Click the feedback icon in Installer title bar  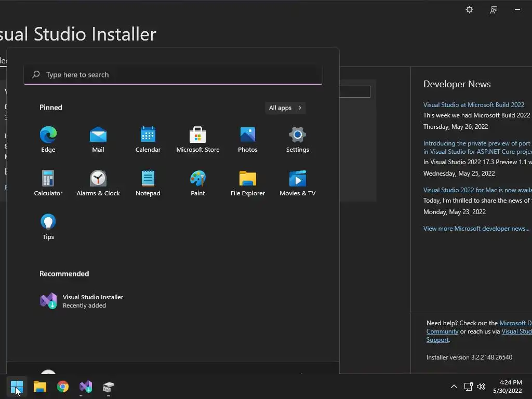(494, 10)
